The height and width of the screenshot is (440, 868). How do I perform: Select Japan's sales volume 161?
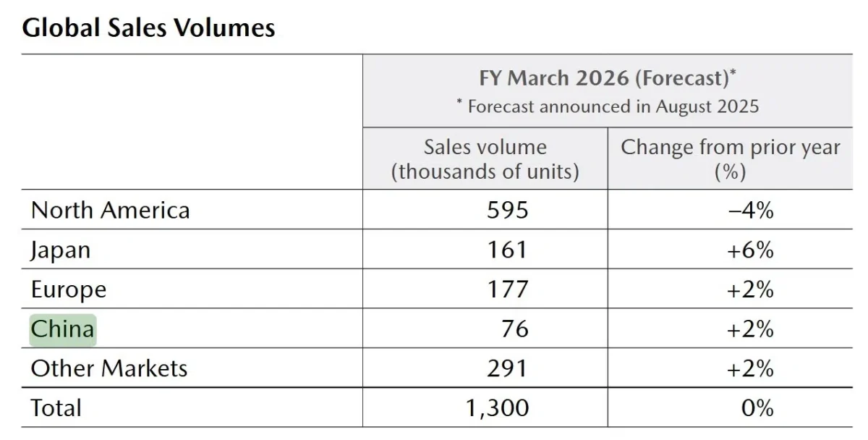pos(507,250)
